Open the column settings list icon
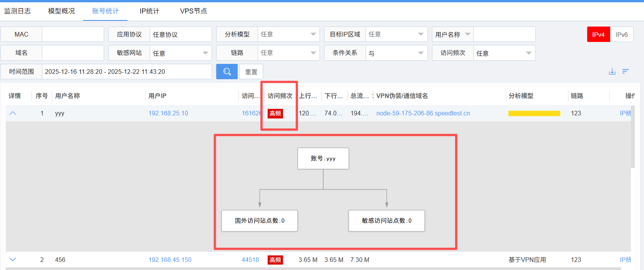The width and height of the screenshot is (644, 270). pos(626,72)
